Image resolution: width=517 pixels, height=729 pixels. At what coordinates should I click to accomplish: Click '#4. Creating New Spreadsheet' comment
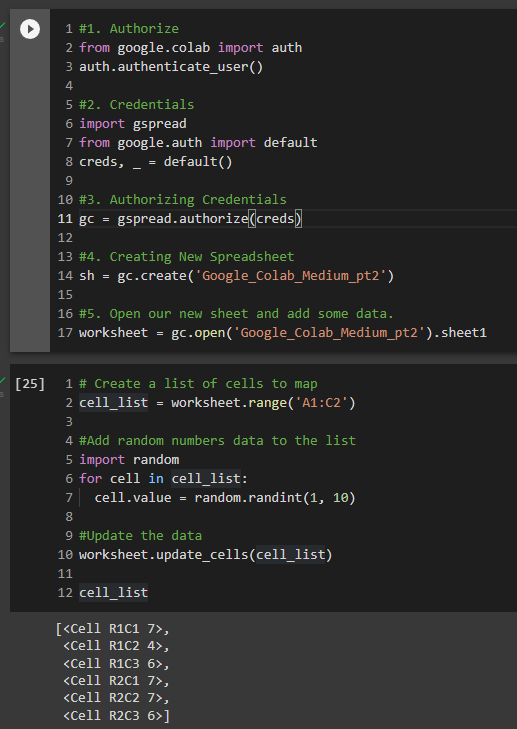[186, 257]
